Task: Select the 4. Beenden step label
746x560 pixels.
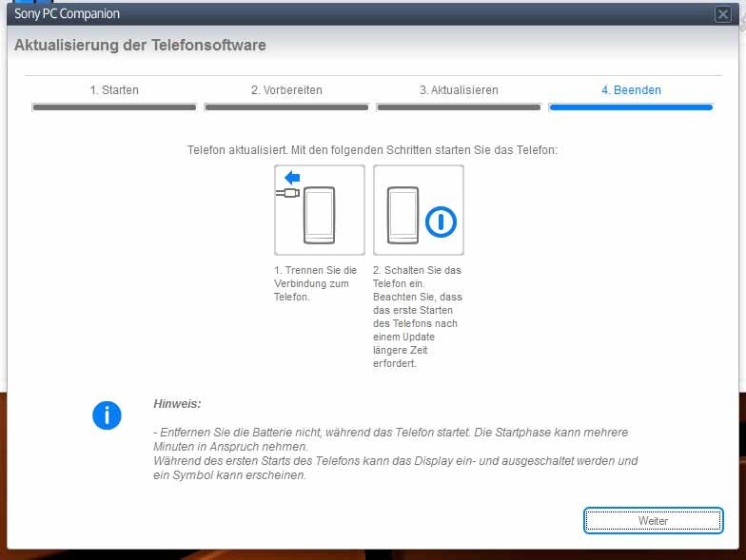Action: pos(631,89)
